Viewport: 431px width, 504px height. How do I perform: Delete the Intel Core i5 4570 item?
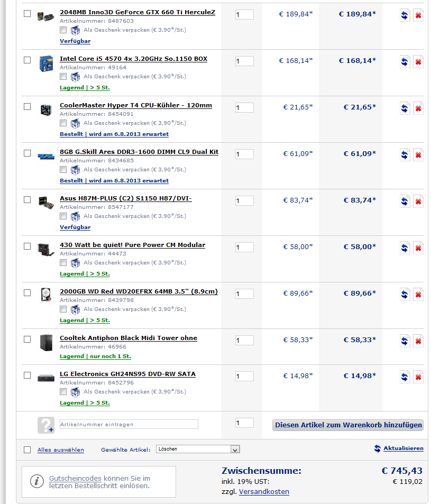pos(418,61)
